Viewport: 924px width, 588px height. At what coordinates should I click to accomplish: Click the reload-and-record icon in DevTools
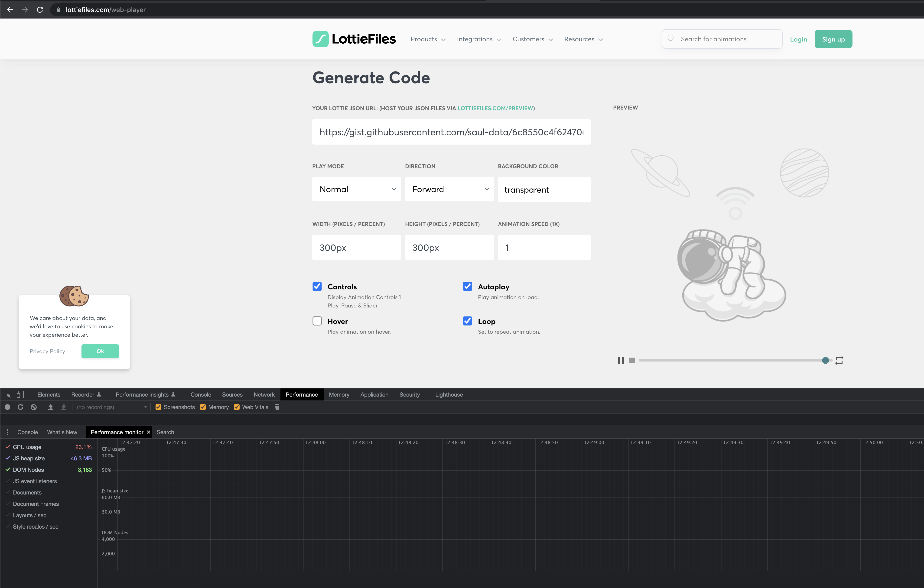pos(20,407)
